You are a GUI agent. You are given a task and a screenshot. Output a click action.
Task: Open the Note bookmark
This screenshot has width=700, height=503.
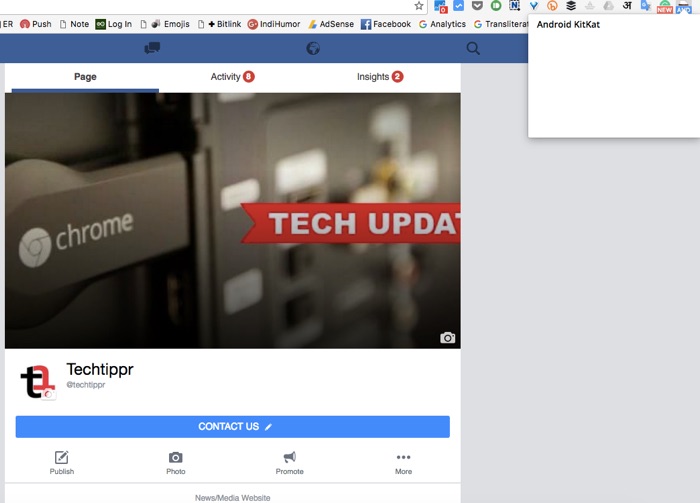click(x=74, y=24)
